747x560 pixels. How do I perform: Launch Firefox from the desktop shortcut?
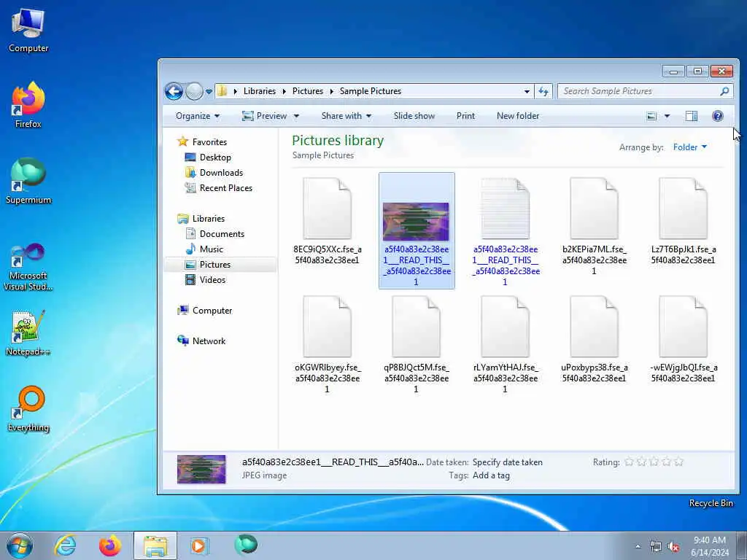tap(28, 105)
